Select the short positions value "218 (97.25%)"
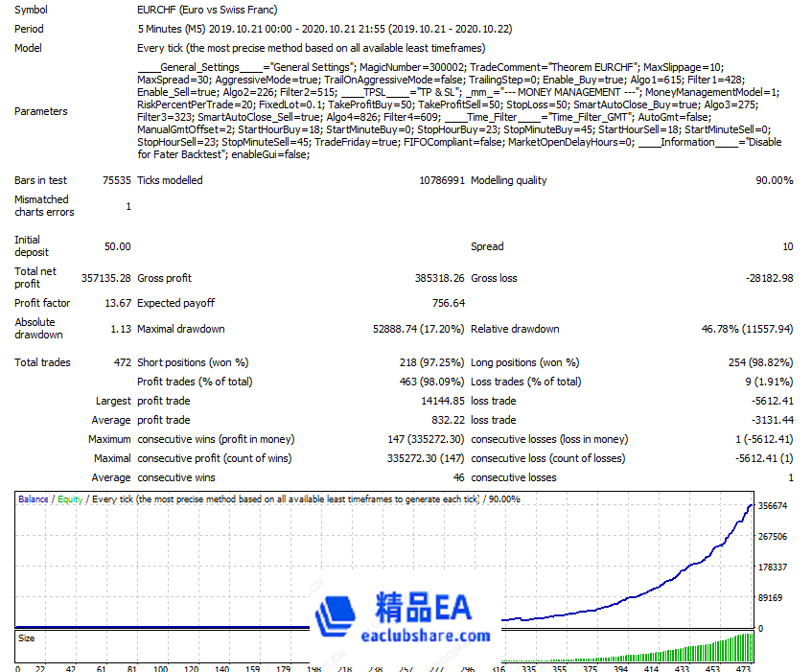 coord(432,363)
